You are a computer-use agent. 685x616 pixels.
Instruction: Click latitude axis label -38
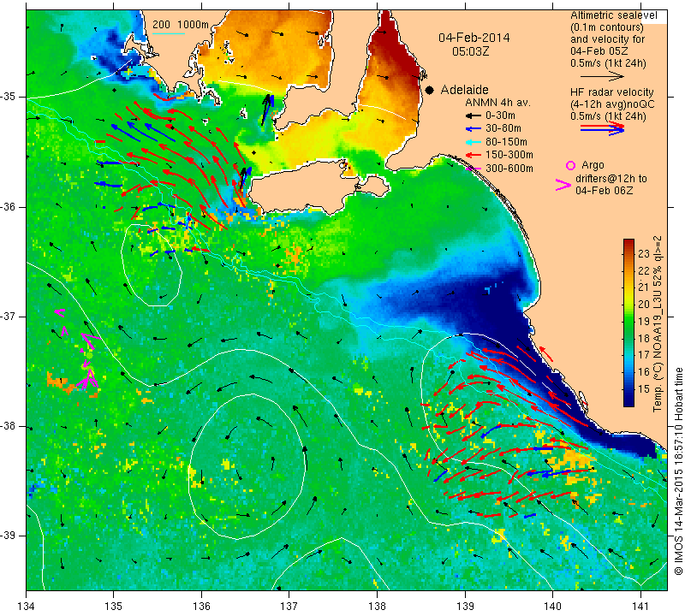pyautogui.click(x=9, y=426)
